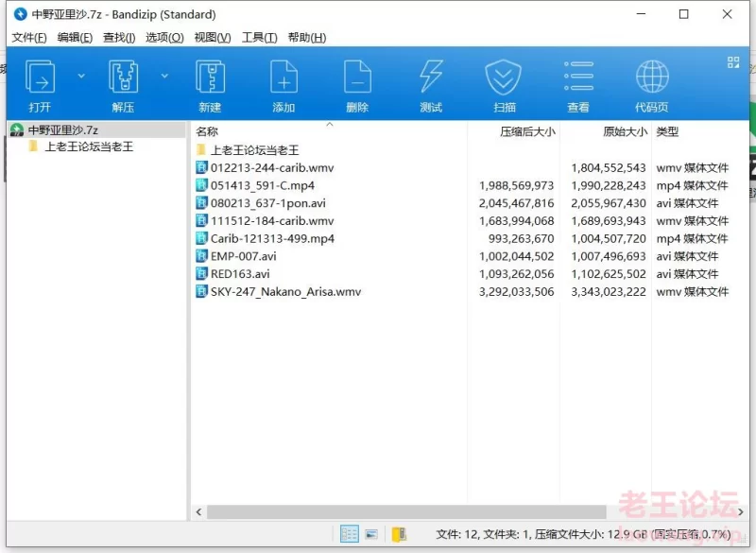This screenshot has width=756, height=553.
Task: Click the file icon of 111512-184-carib.wmv
Action: click(201, 221)
